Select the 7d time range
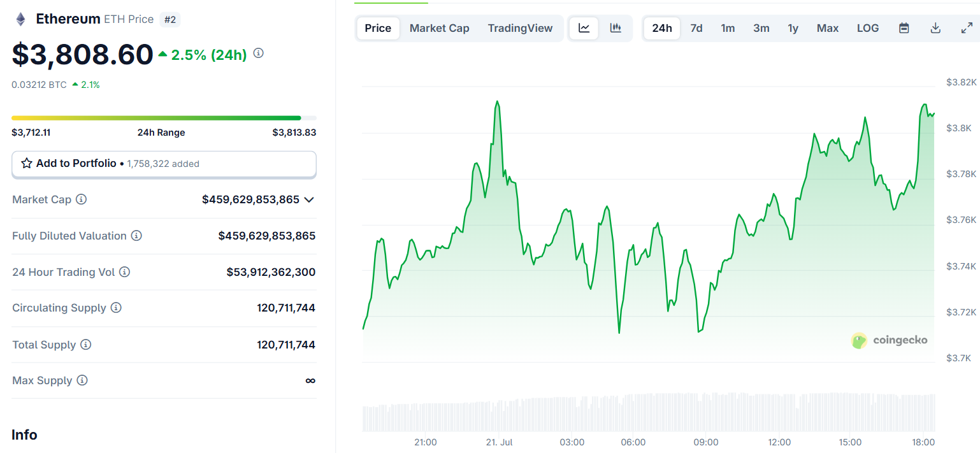 [x=696, y=28]
